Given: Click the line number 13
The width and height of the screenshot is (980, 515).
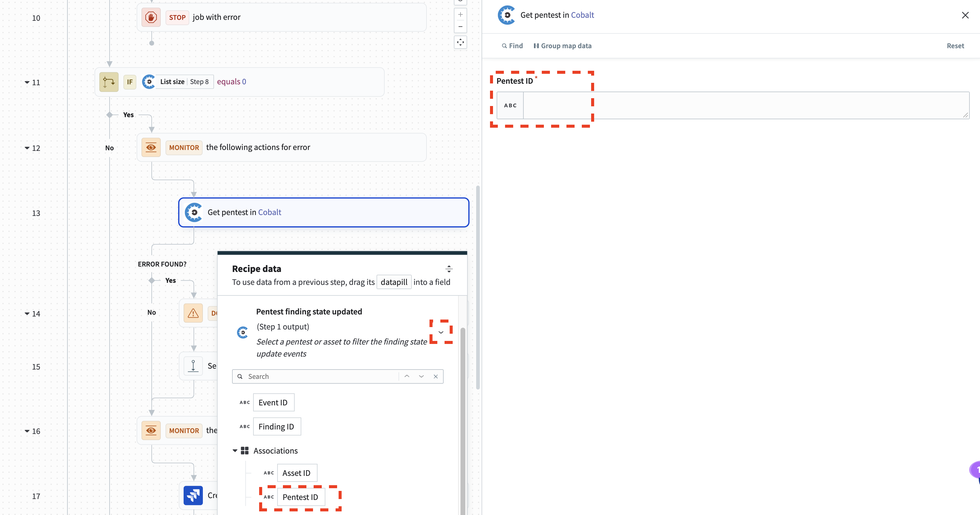Looking at the screenshot, I should [x=36, y=213].
